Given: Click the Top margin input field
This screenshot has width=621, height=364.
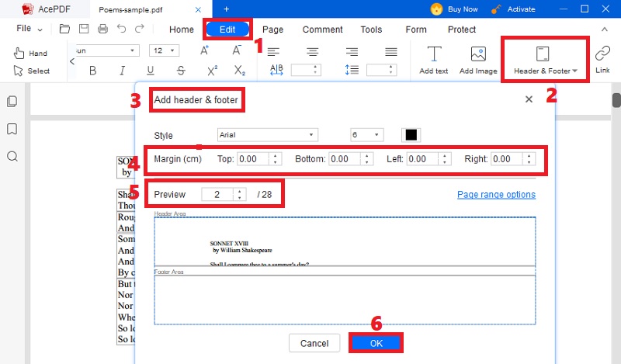Looking at the screenshot, I should pos(253,159).
